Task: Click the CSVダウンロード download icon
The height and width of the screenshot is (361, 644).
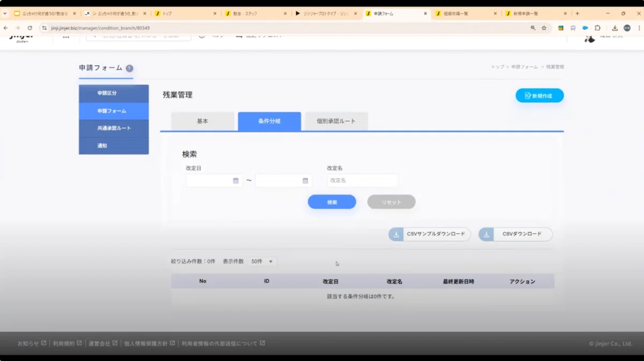Action: click(486, 234)
